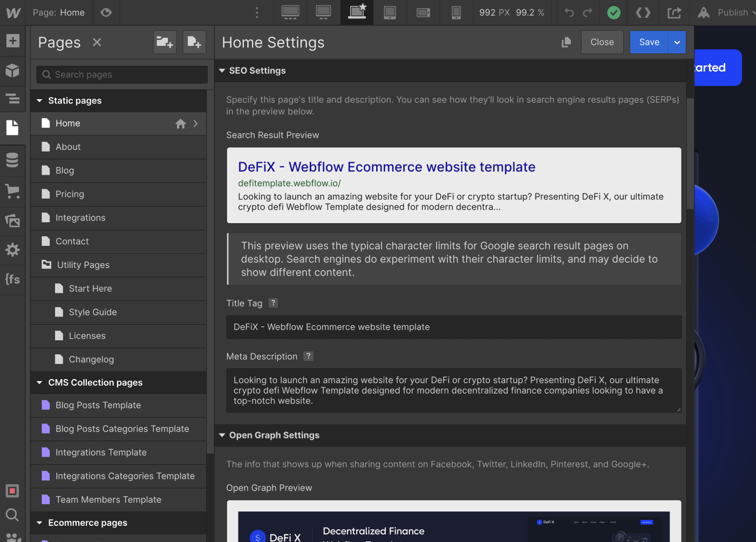Open the code export view

[x=643, y=12]
